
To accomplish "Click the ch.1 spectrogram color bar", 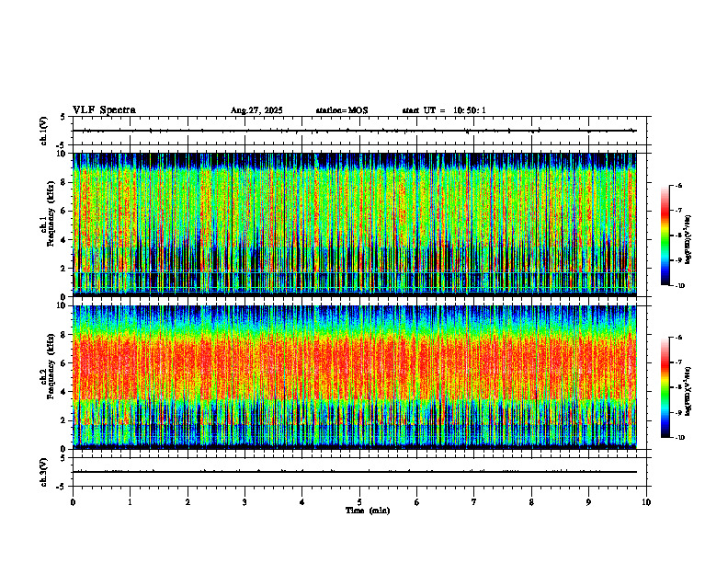I will point(665,236).
